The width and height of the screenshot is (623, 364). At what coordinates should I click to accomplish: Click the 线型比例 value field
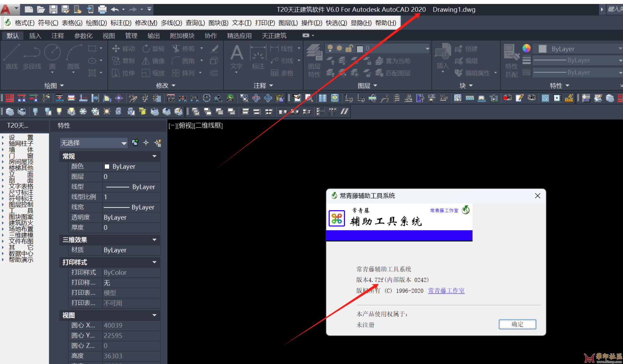(x=131, y=197)
